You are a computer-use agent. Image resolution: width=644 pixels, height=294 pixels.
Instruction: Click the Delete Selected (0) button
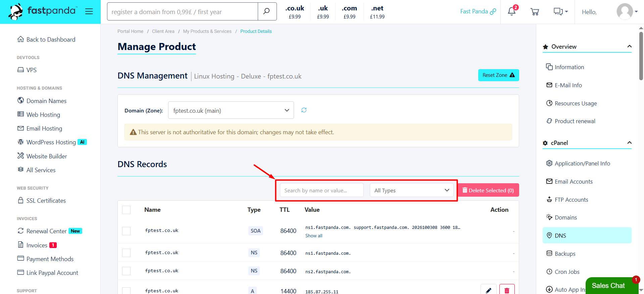[x=488, y=190]
